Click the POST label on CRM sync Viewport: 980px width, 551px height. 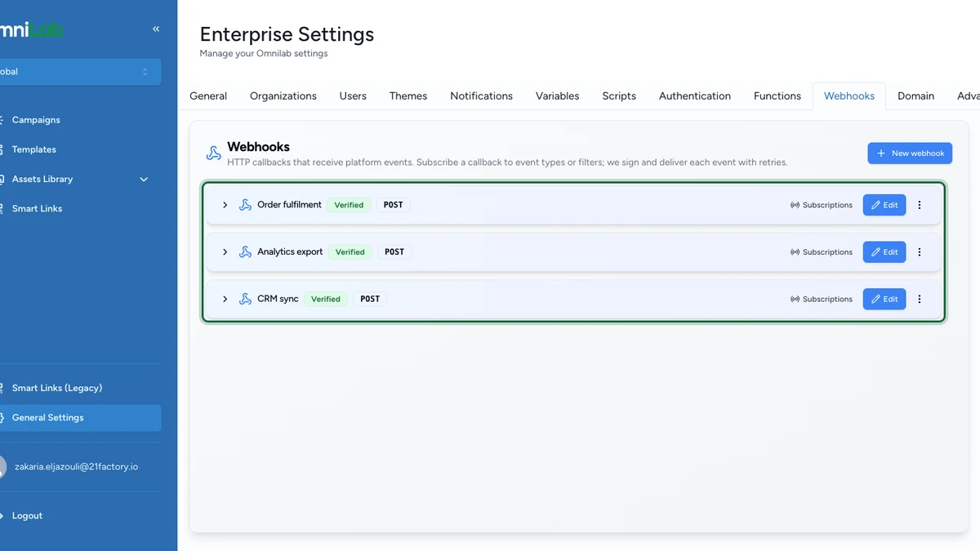point(370,299)
